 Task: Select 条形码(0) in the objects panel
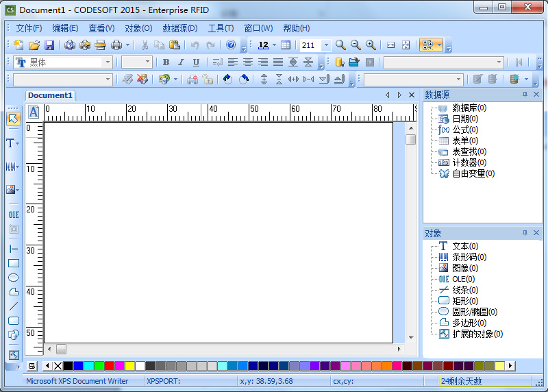[x=469, y=257]
